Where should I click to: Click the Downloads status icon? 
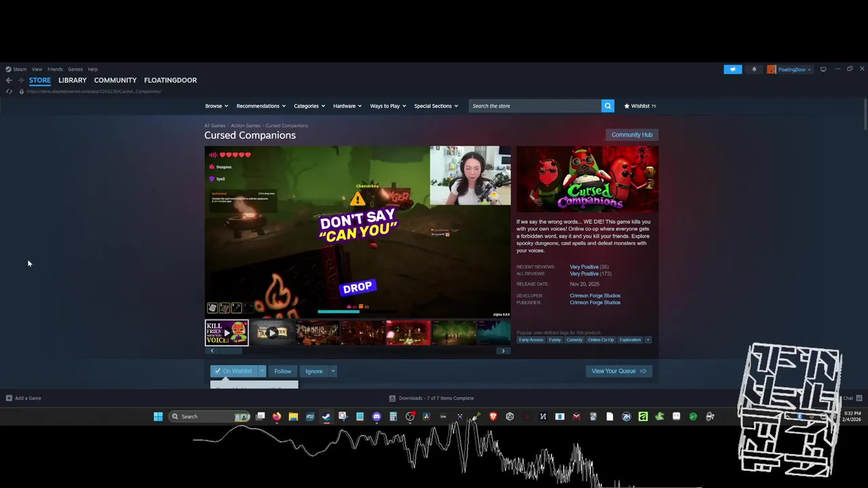pos(392,398)
